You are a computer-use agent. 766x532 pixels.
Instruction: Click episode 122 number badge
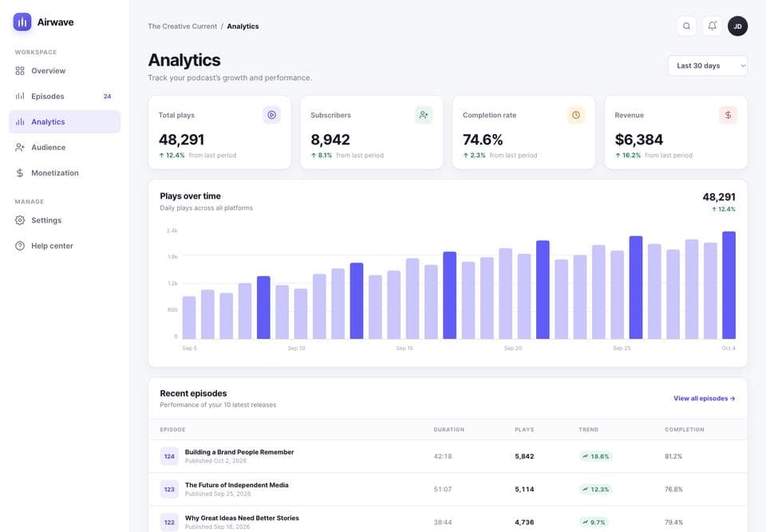(x=169, y=522)
